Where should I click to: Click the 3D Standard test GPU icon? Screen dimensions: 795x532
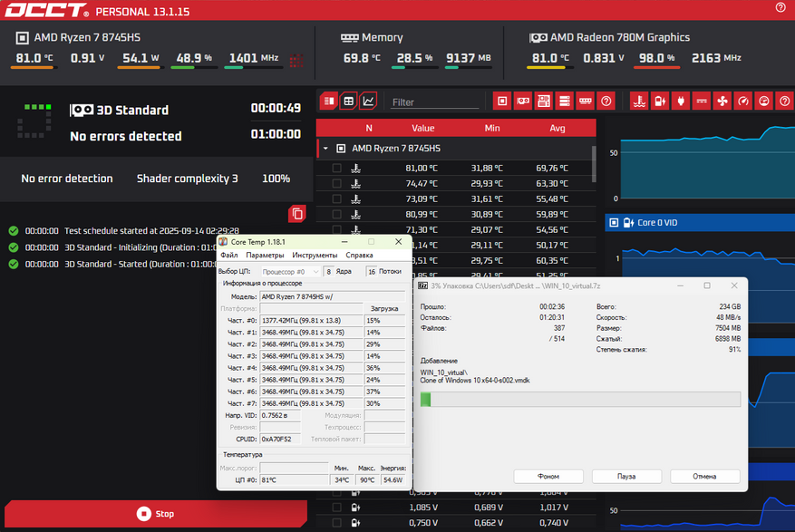81,110
